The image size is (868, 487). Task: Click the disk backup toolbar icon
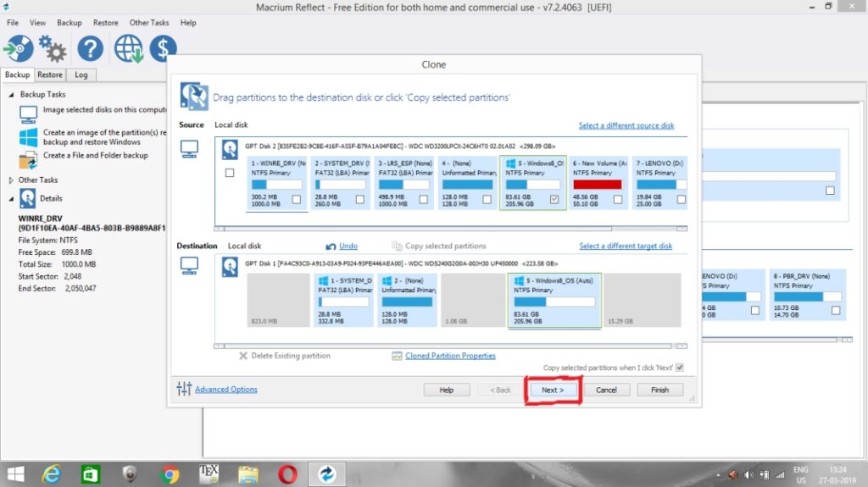(x=19, y=49)
